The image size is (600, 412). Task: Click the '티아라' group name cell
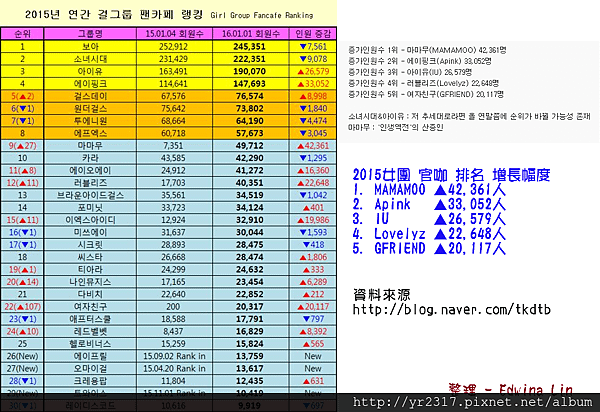point(90,269)
